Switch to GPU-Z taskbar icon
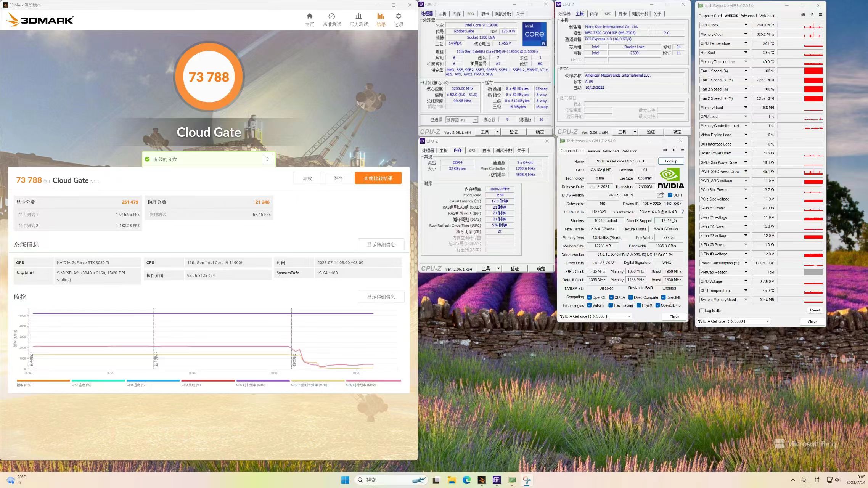 click(x=512, y=480)
